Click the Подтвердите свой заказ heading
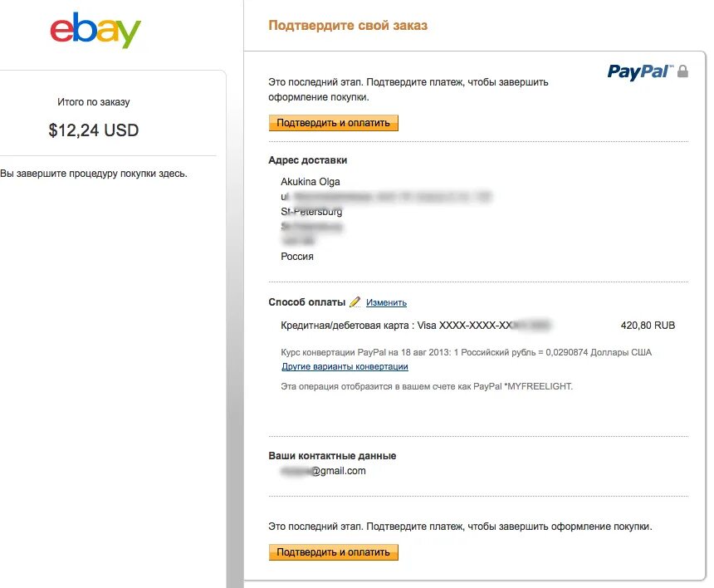714x588 pixels. coord(348,26)
